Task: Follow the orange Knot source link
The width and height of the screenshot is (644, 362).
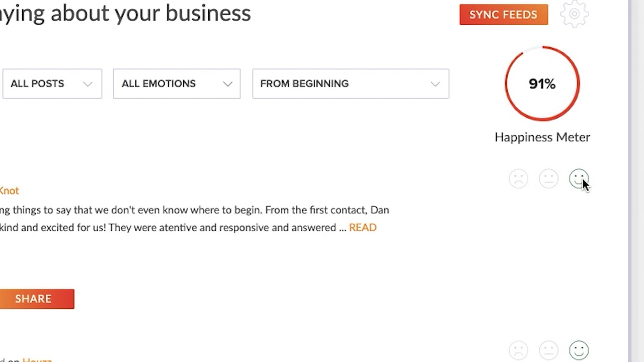Action: pyautogui.click(x=9, y=191)
